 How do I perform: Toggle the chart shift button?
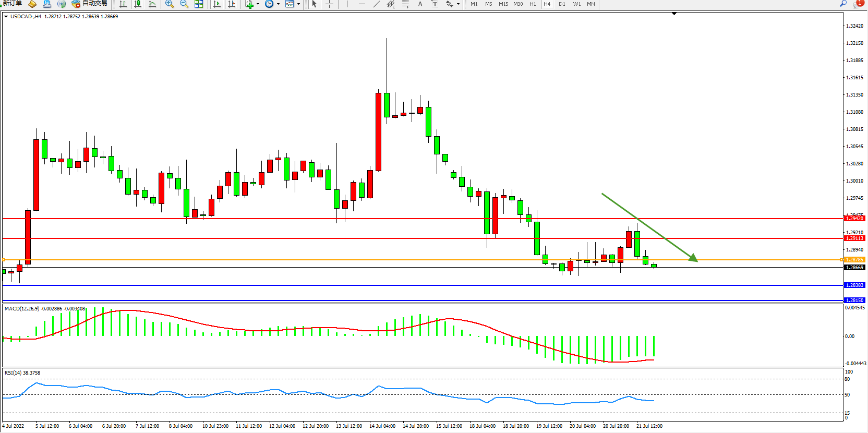tap(232, 4)
